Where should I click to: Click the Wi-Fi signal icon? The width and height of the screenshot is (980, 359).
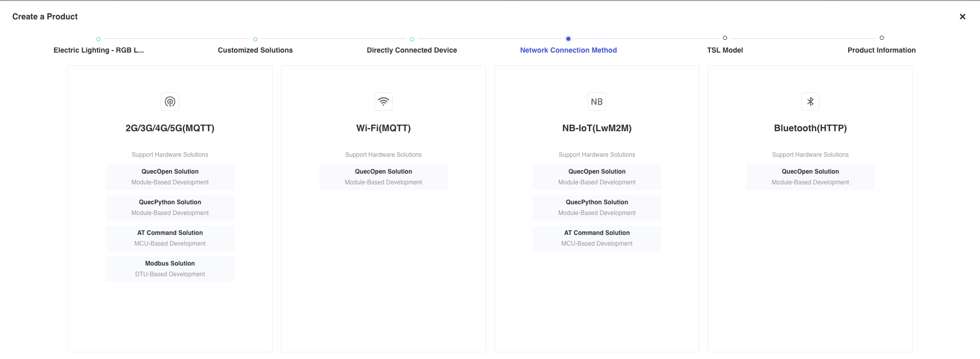(384, 102)
